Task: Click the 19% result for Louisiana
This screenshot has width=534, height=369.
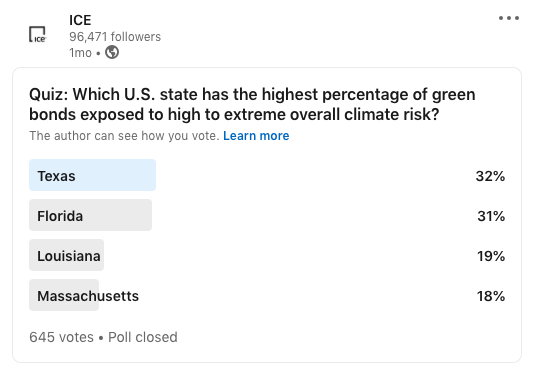Action: 491,256
